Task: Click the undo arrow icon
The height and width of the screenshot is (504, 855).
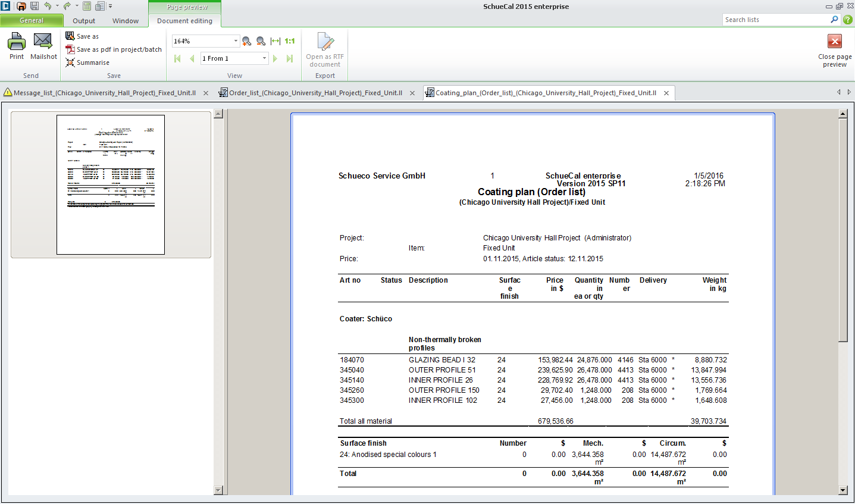Action: pyautogui.click(x=48, y=6)
